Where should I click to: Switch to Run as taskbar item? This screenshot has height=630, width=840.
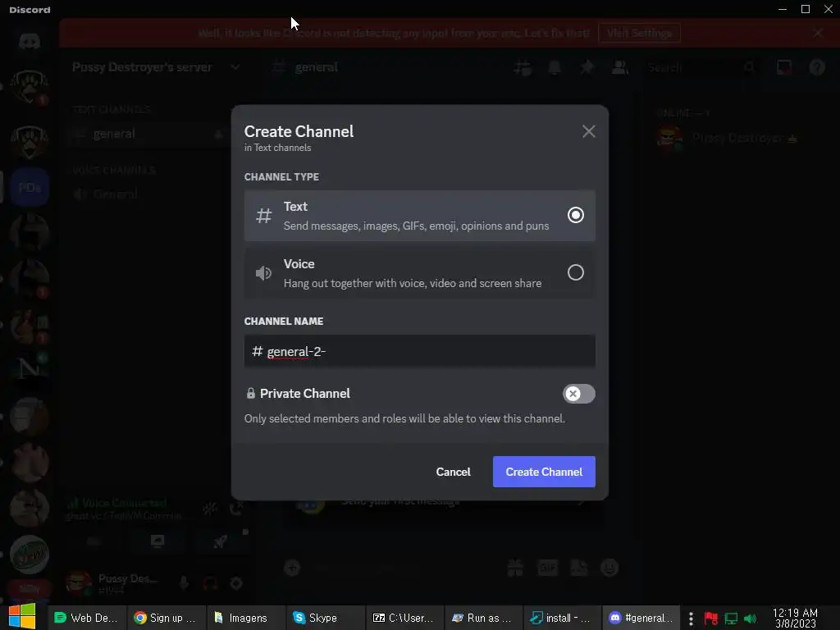tap(484, 618)
